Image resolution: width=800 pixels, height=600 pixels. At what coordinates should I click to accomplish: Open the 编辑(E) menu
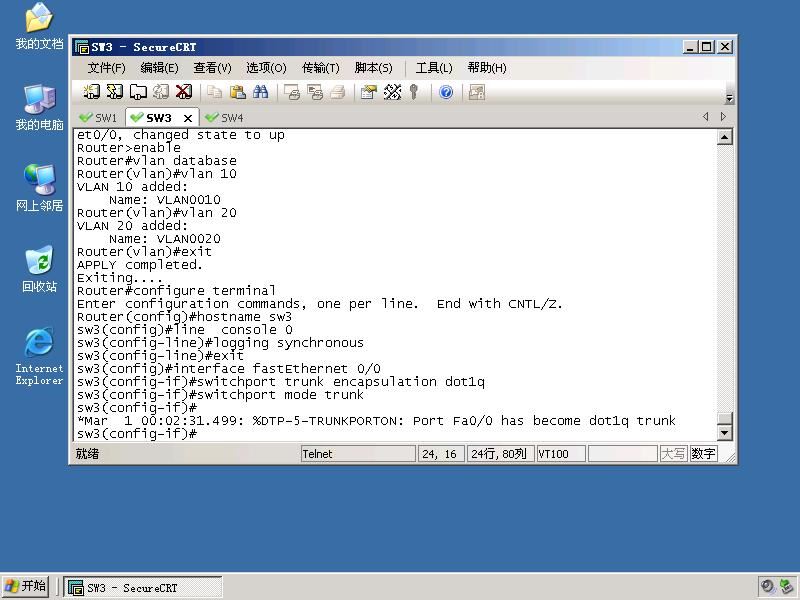coord(159,68)
